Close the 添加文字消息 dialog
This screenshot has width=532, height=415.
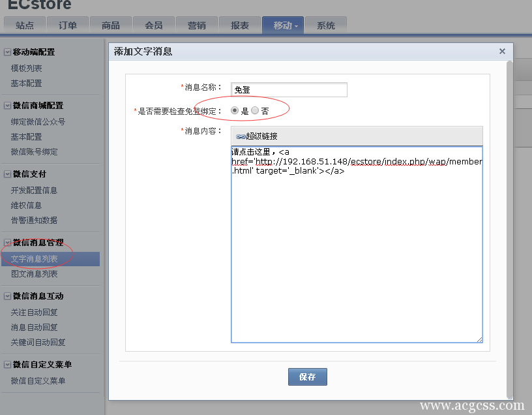(x=502, y=51)
